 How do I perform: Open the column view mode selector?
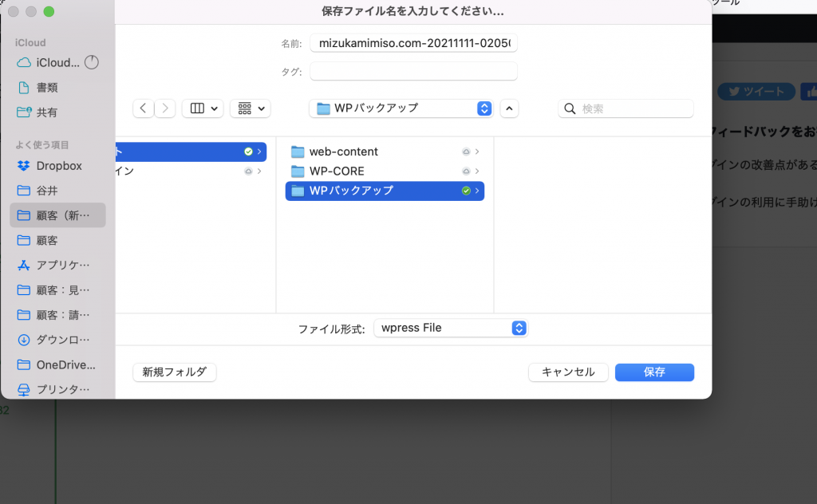pos(203,108)
